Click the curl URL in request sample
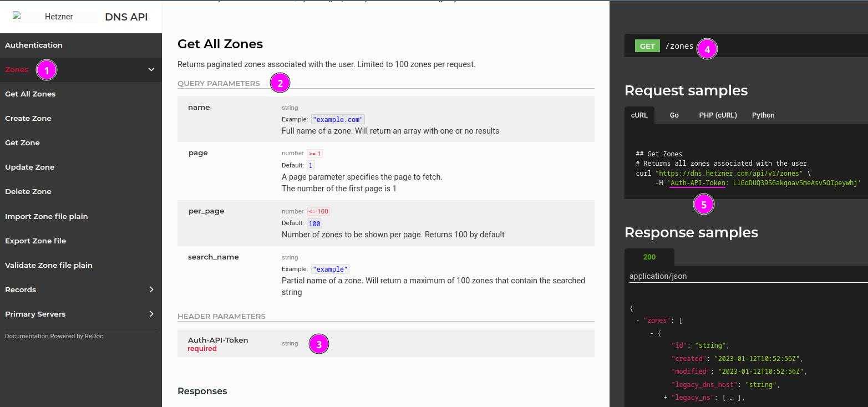 [x=729, y=173]
